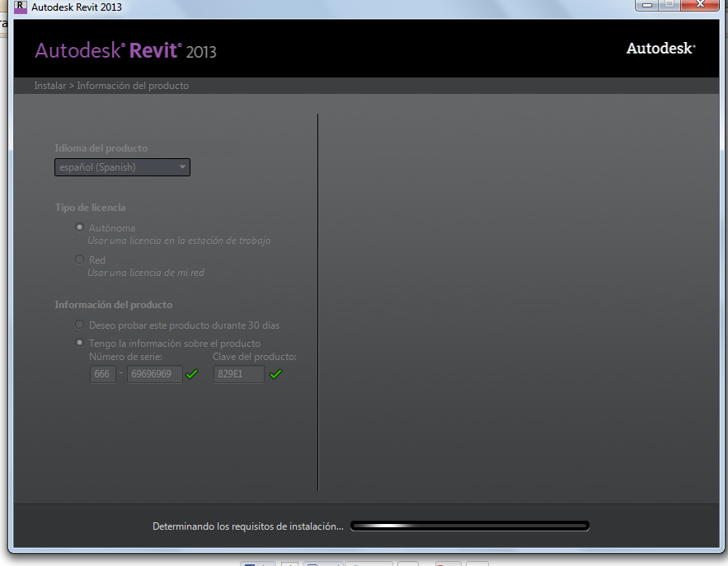Screen dimensions: 728x566
Task: Select 'Tengo la información sobre el producto'
Action: coord(79,343)
